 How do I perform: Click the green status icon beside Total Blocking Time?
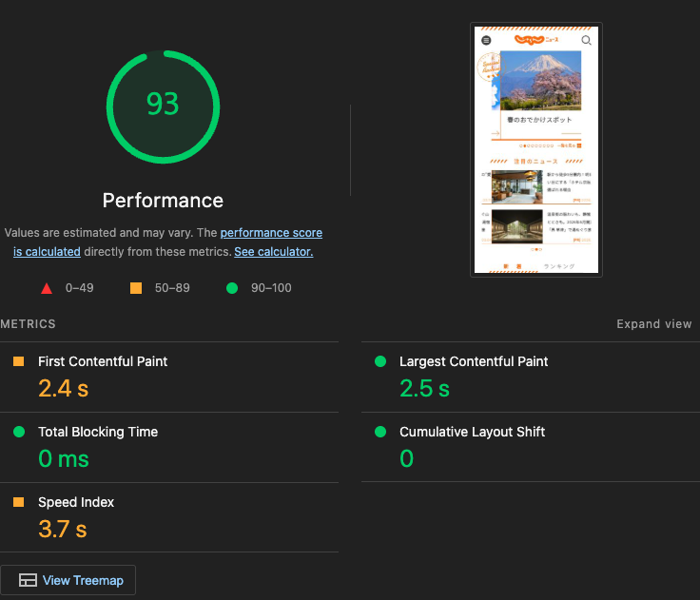click(x=19, y=432)
